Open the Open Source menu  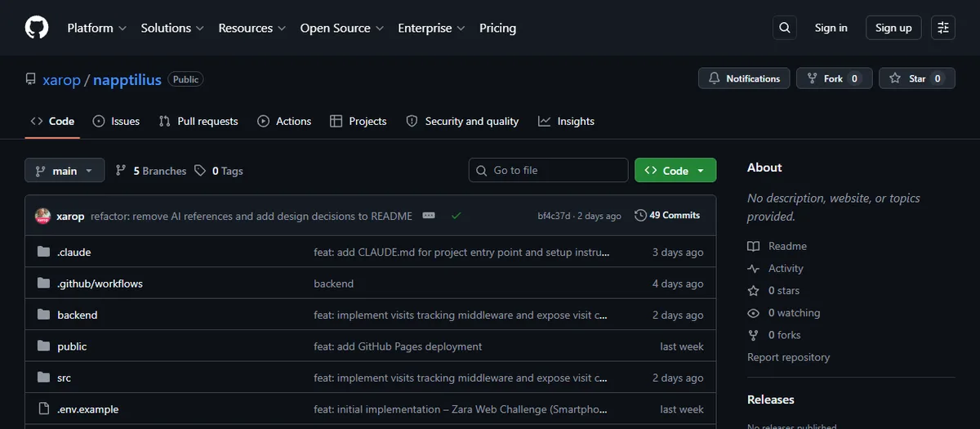(342, 28)
